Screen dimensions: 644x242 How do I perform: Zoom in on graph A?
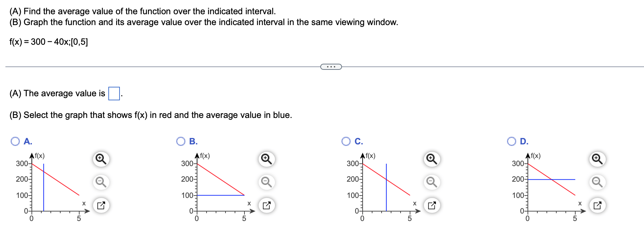tap(101, 159)
